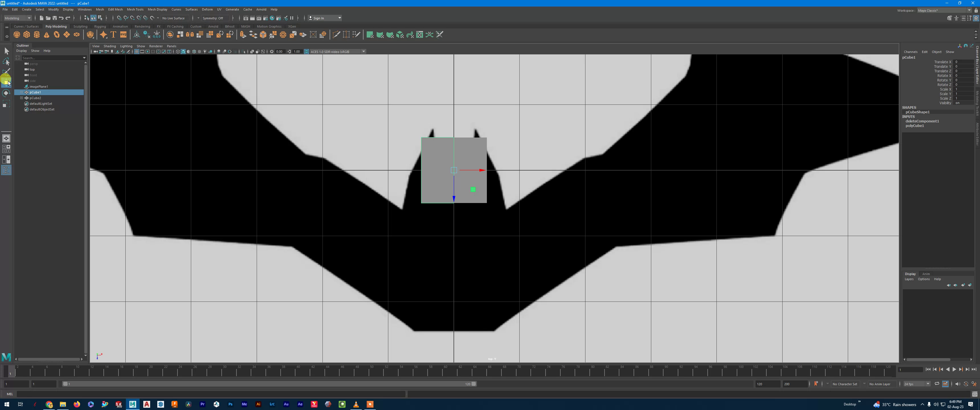Create a polygon torus from the shelf
This screenshot has width=980, height=410.
coord(57,35)
